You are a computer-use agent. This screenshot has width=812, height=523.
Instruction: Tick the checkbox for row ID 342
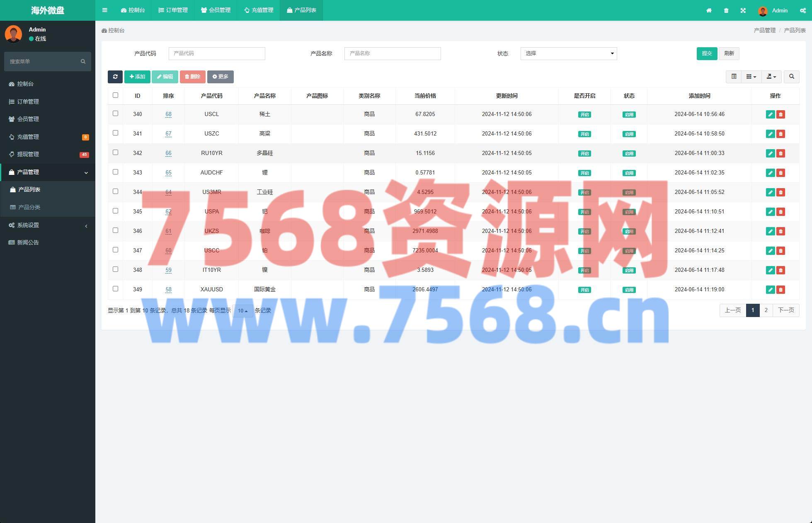coord(116,153)
